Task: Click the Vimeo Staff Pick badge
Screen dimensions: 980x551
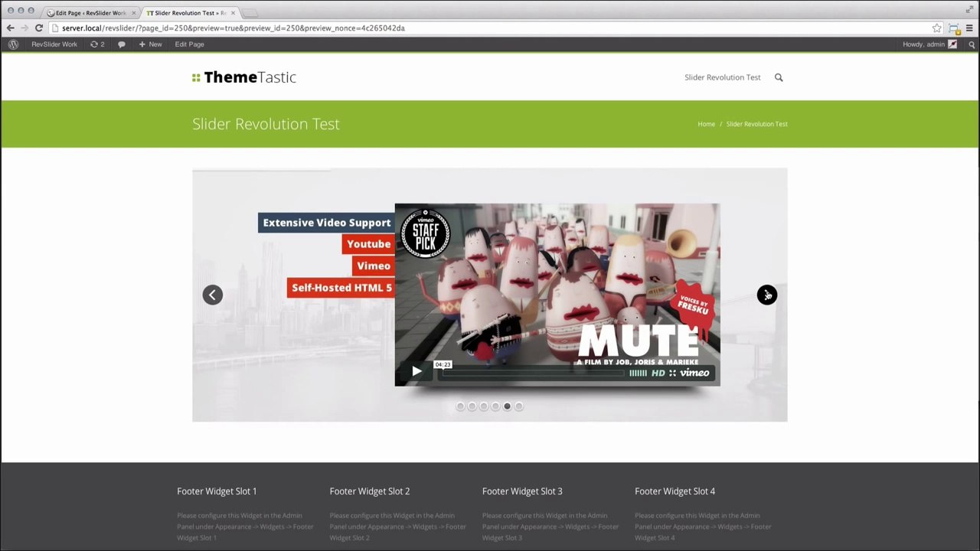Action: tap(425, 233)
